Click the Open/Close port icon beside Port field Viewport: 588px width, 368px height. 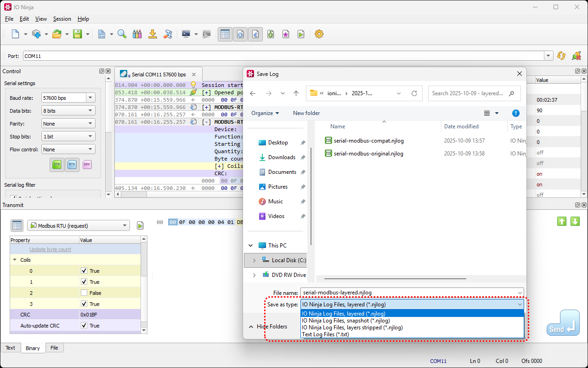coord(576,56)
